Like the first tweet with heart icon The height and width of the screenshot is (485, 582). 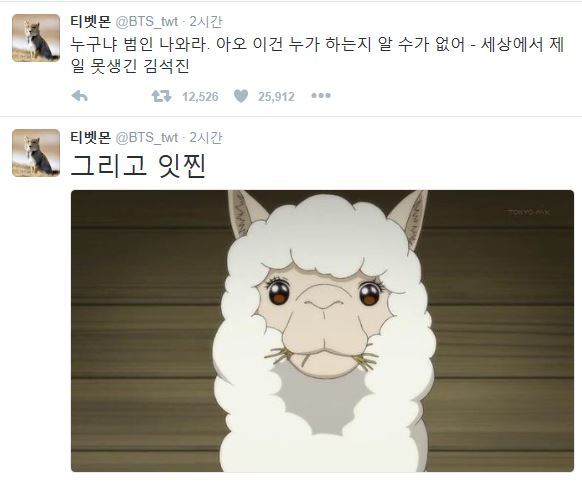click(x=241, y=96)
